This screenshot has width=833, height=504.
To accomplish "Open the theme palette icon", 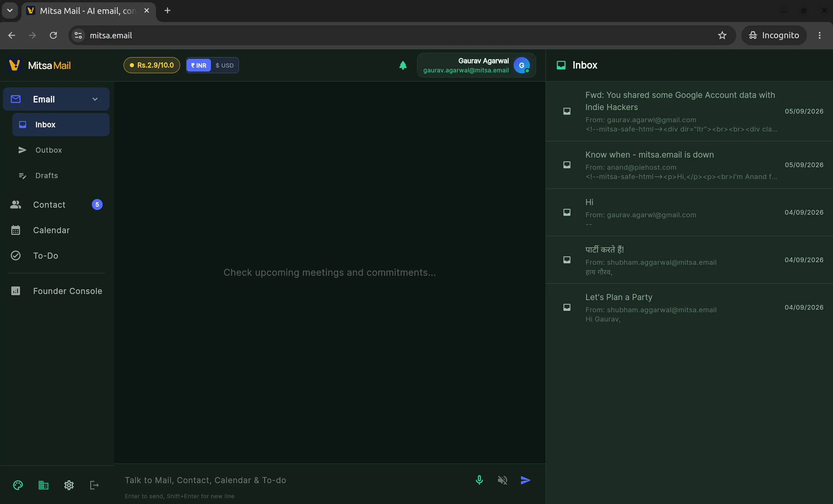I will (18, 485).
